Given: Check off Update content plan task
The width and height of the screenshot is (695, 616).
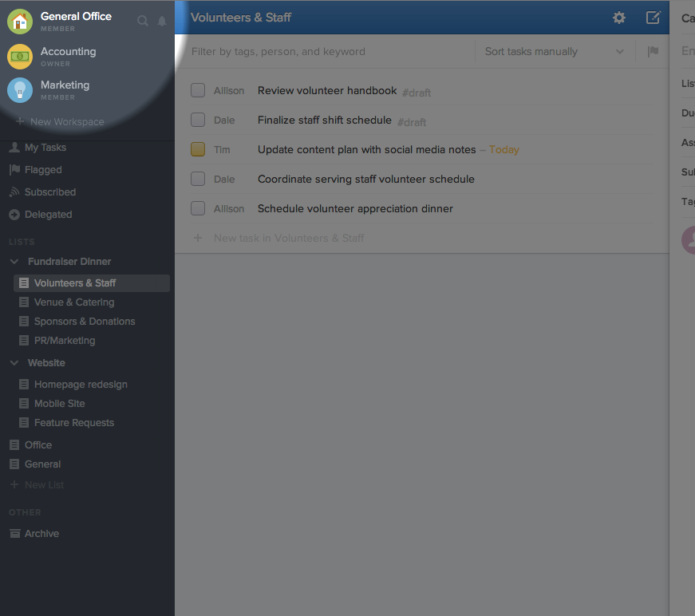Looking at the screenshot, I should click(x=198, y=149).
